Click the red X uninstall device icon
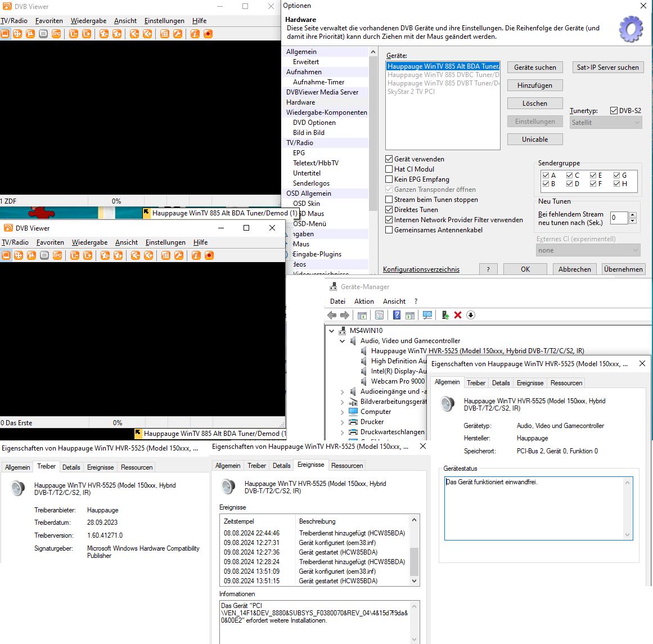Image resolution: width=653 pixels, height=644 pixels. pos(458,316)
